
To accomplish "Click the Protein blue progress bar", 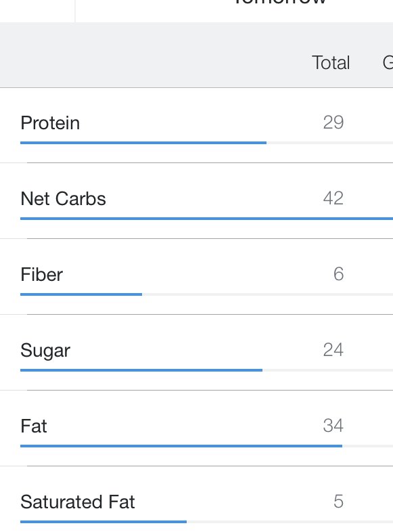I will [x=143, y=143].
